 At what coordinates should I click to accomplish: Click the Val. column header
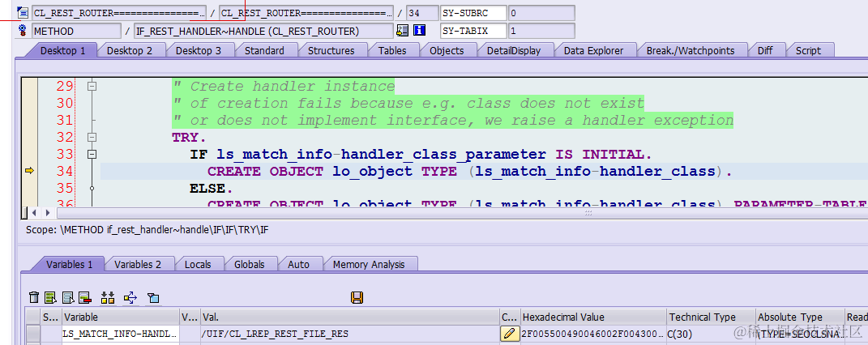(350, 317)
